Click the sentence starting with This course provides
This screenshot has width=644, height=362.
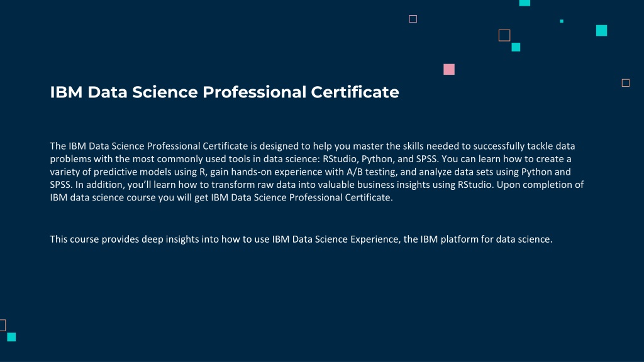click(301, 239)
